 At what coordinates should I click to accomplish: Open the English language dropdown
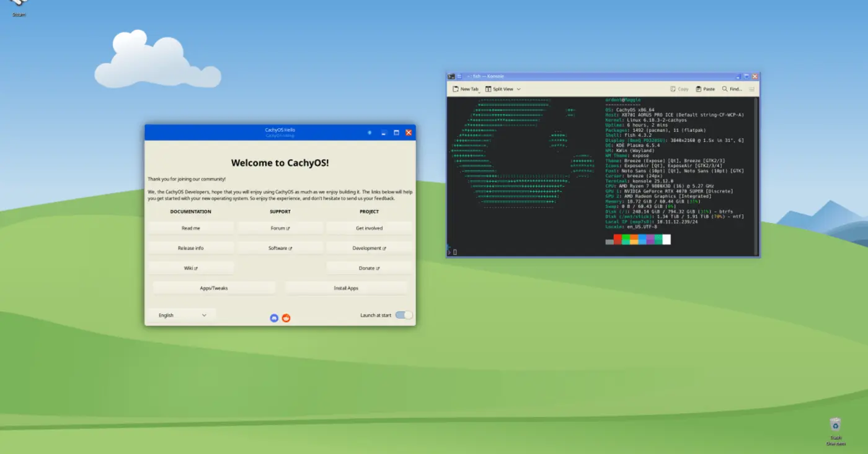(x=181, y=315)
